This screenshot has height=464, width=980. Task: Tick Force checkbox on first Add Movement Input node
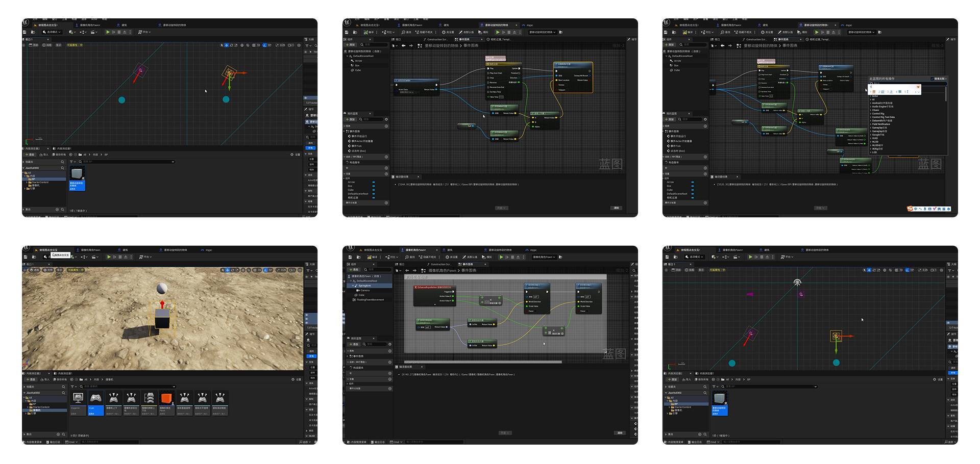pos(535,311)
